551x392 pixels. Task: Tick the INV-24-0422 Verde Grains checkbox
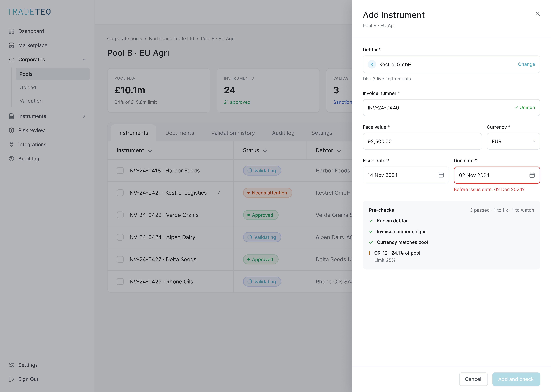(120, 215)
